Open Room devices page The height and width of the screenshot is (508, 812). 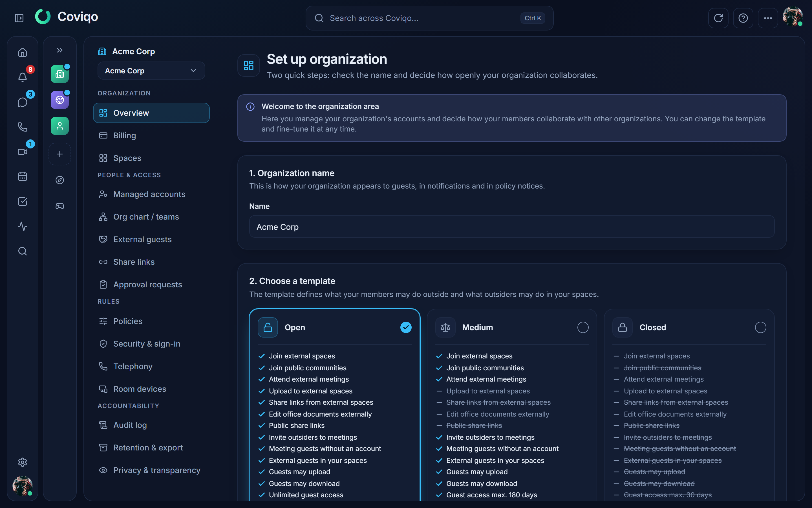[x=151, y=389]
